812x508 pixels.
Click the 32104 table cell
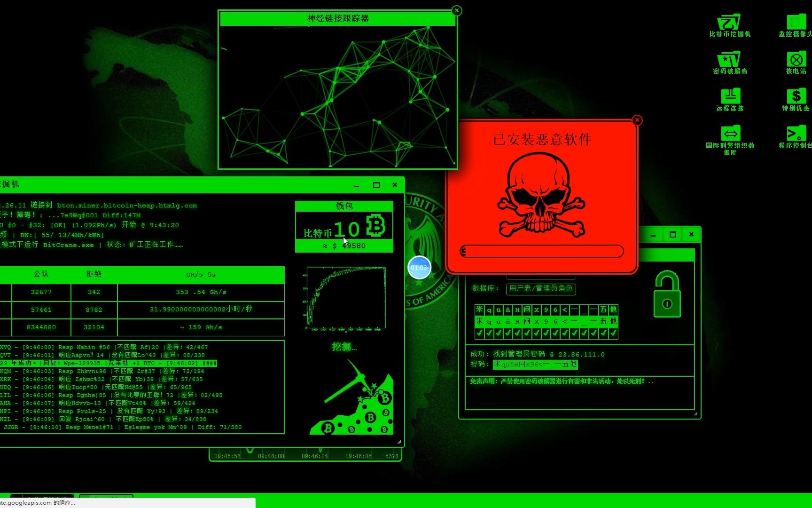click(x=94, y=327)
